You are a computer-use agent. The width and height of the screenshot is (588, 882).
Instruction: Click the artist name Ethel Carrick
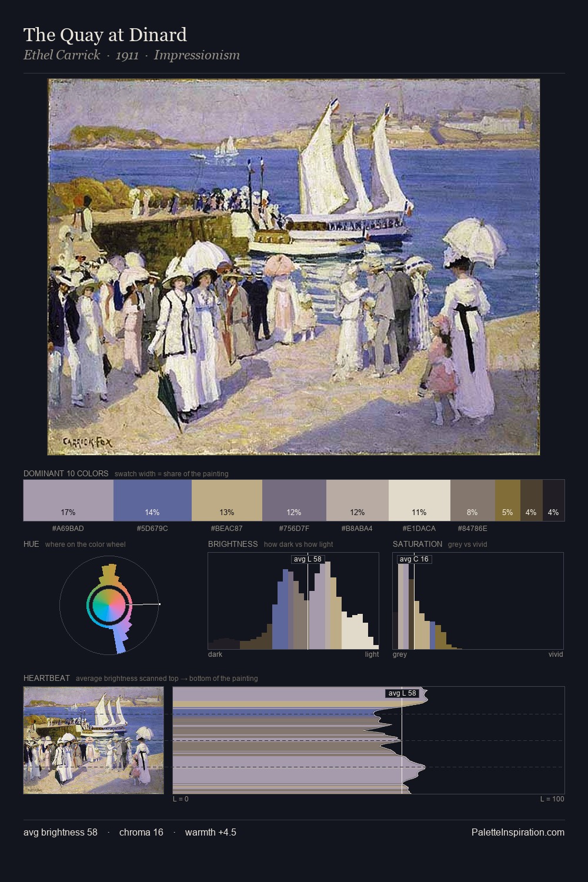pos(62,55)
